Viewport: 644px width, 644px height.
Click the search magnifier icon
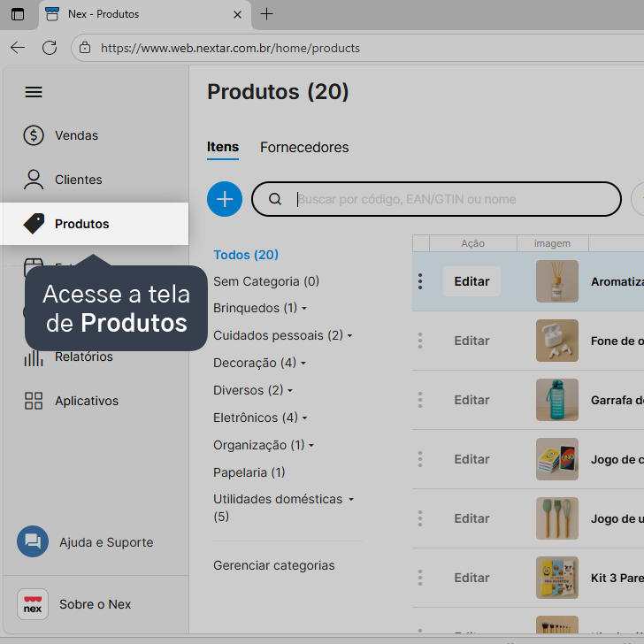[275, 199]
